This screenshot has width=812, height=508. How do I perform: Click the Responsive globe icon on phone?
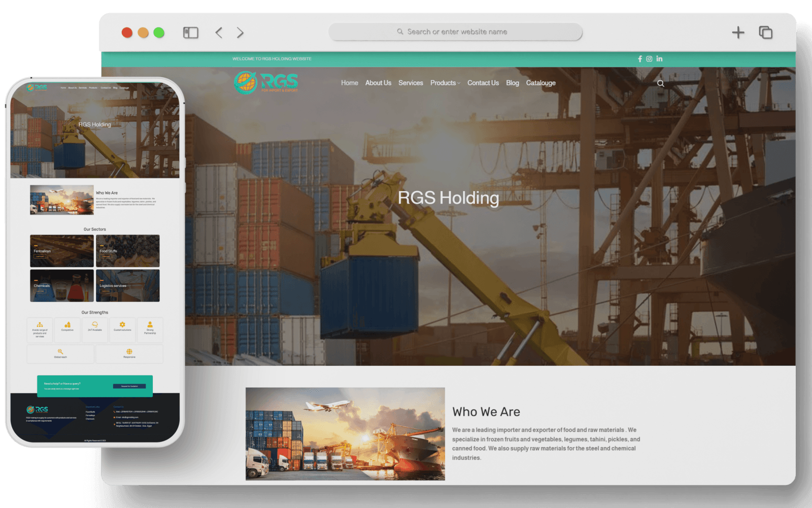click(x=129, y=352)
